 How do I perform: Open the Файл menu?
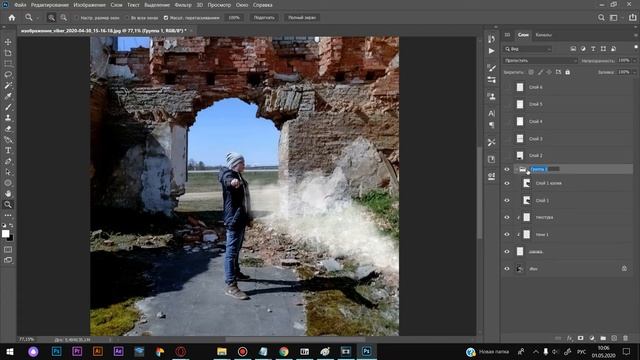click(x=20, y=5)
